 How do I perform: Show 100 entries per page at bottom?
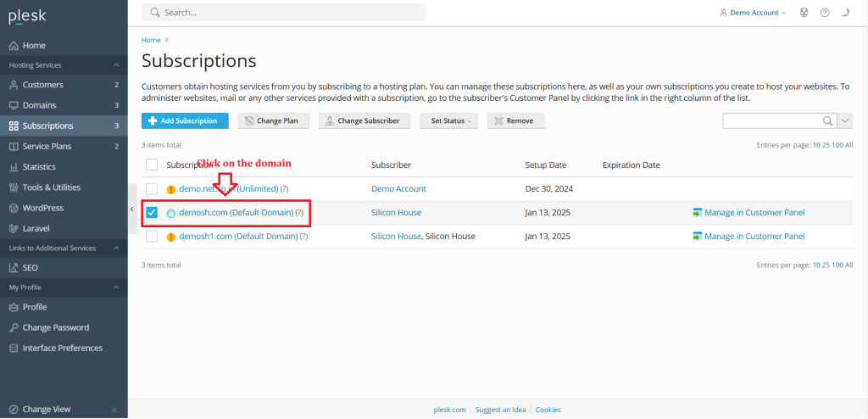(837, 265)
